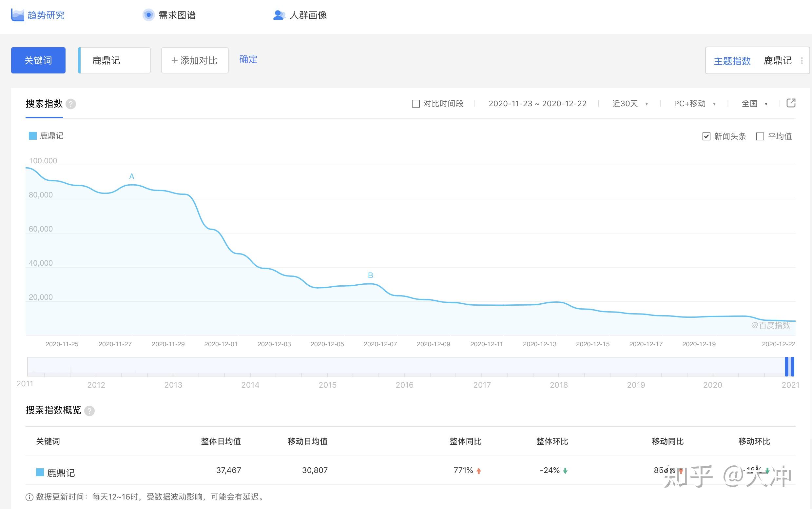Uncheck the 新闻头条 checkbox
This screenshot has height=509, width=812.
pos(706,136)
